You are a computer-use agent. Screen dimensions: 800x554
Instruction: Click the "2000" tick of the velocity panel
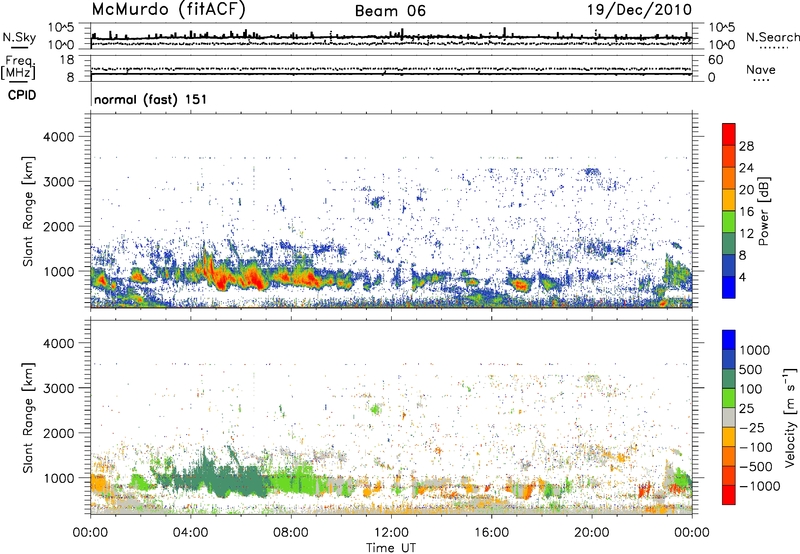coord(58,433)
